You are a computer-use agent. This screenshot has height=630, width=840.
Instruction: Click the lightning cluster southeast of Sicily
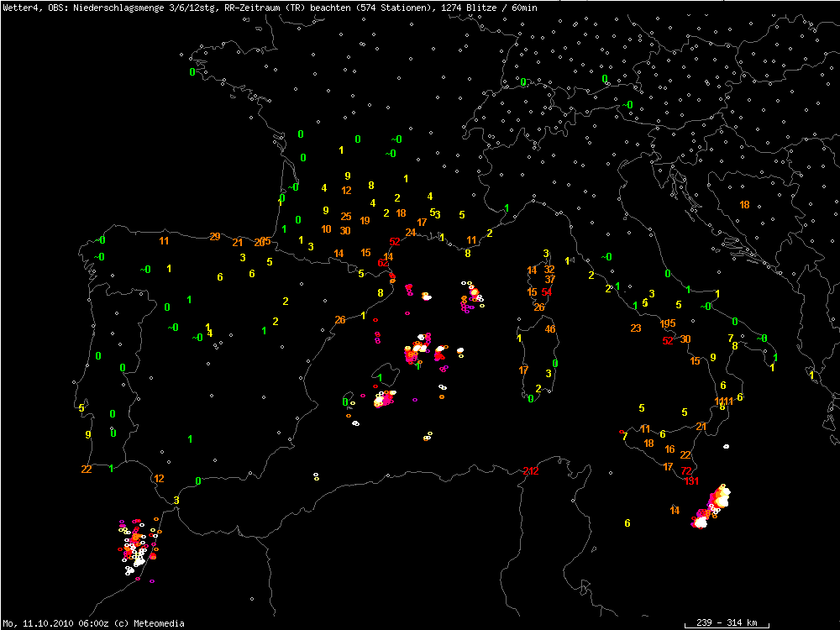(x=712, y=507)
